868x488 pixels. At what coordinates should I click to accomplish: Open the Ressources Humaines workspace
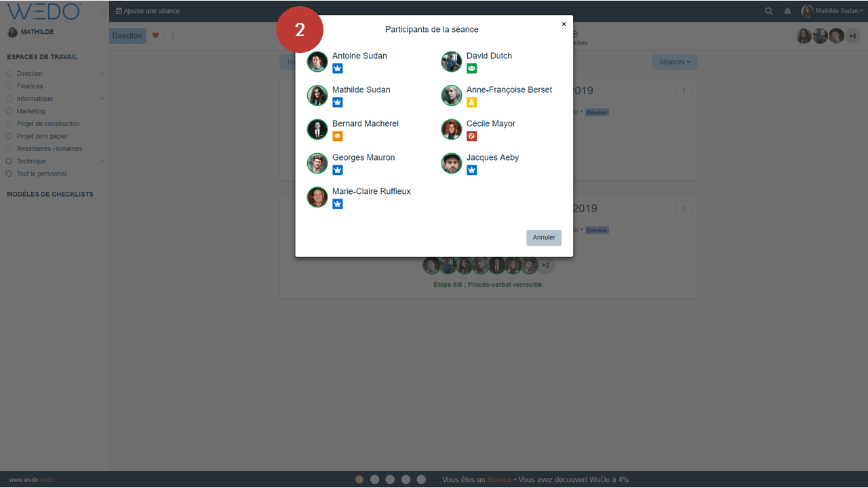(x=49, y=148)
